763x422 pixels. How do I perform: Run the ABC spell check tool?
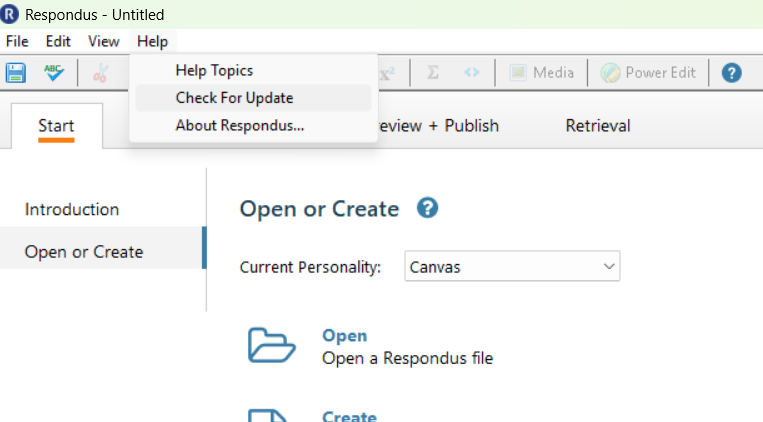click(54, 73)
